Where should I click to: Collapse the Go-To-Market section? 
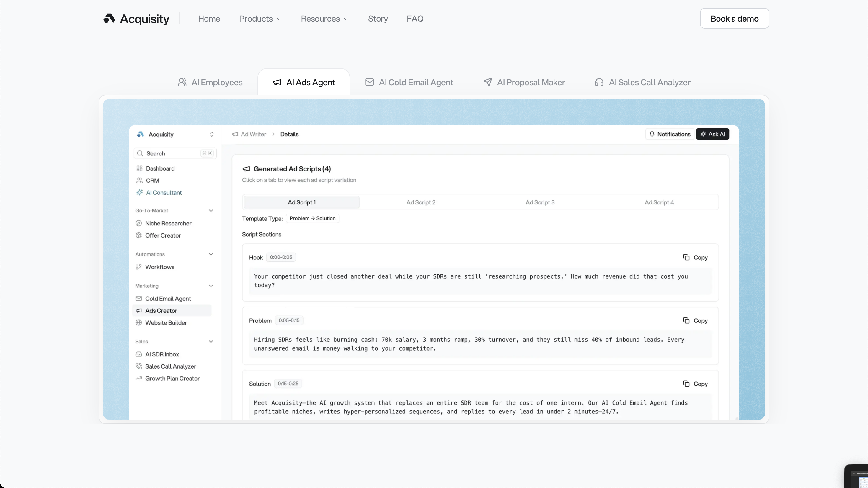[211, 210]
